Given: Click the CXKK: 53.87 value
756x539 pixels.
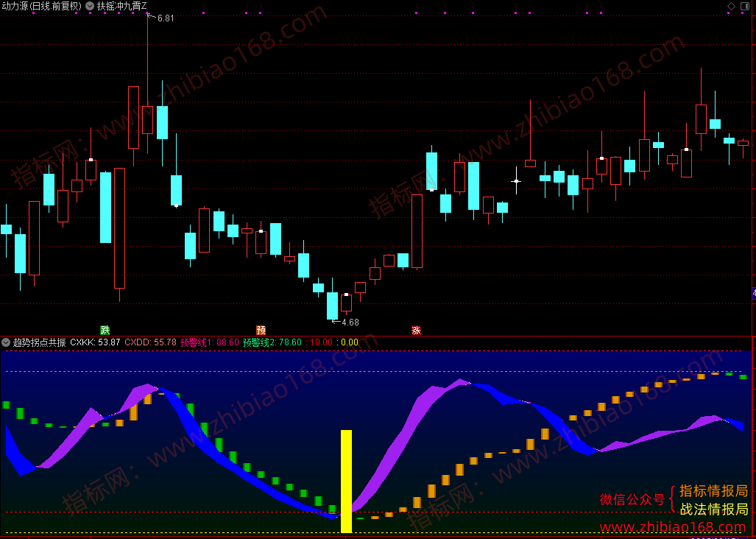Looking at the screenshot, I should pyautogui.click(x=95, y=343).
